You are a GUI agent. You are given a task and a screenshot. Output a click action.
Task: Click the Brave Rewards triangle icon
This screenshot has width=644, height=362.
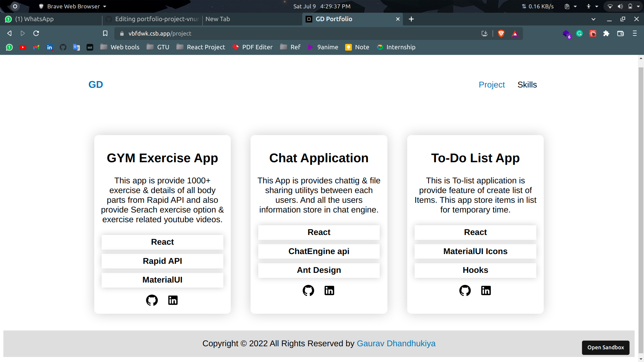point(515,34)
